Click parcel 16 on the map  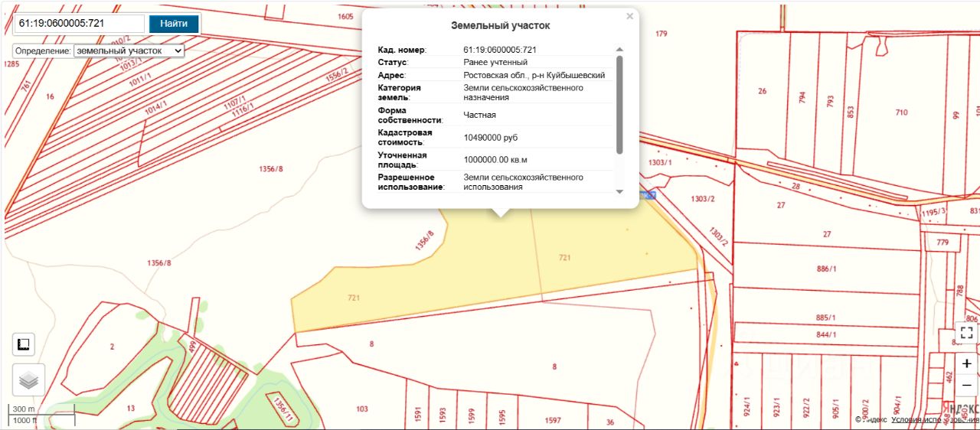pyautogui.click(x=50, y=96)
